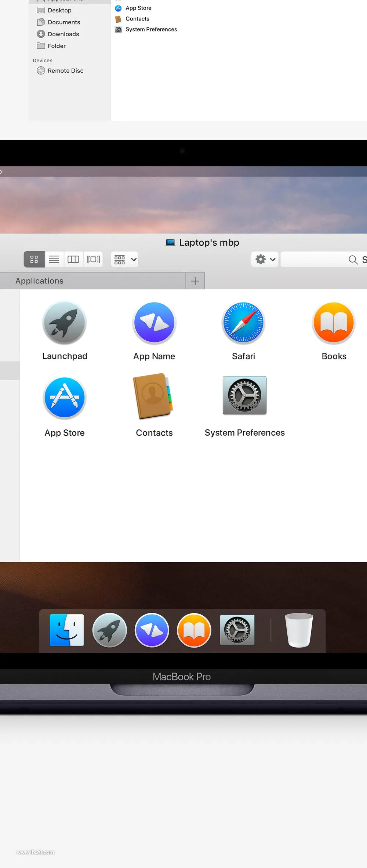Open System Preferences gear icon in grid
The image size is (367, 868).
(x=244, y=395)
